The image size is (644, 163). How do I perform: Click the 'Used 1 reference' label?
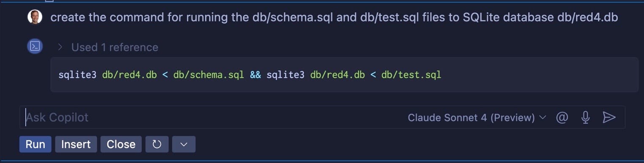click(x=115, y=47)
